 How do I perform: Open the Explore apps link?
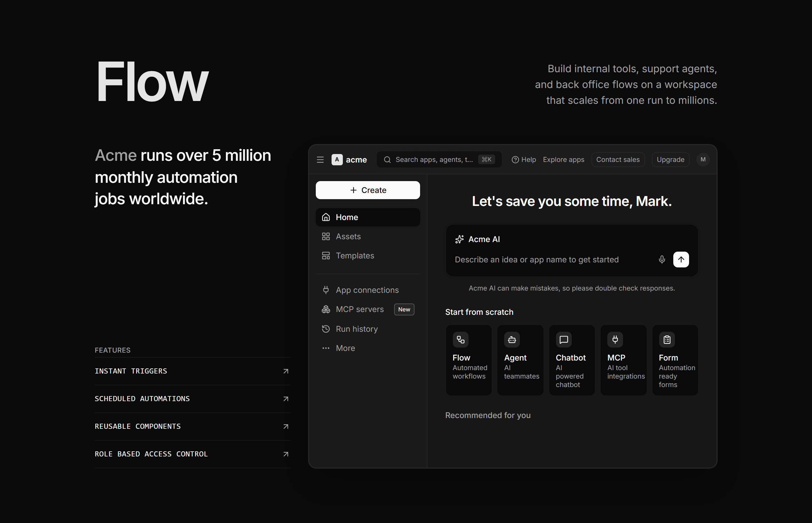pos(563,160)
